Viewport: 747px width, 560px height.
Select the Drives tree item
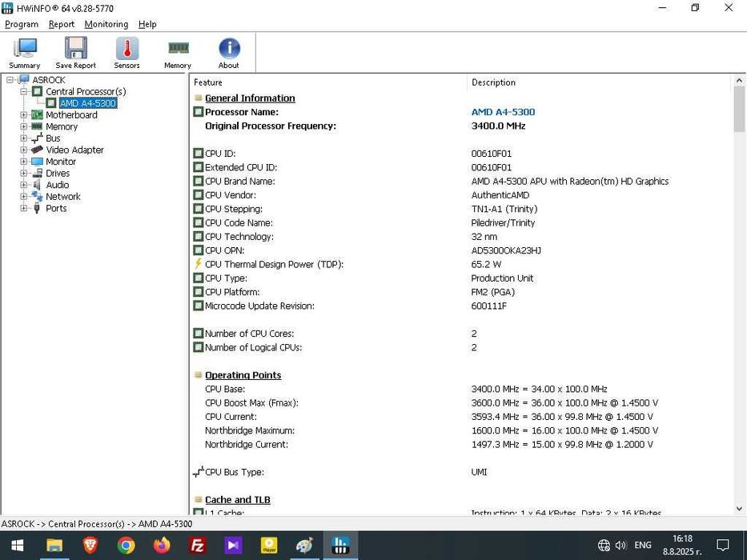click(58, 174)
